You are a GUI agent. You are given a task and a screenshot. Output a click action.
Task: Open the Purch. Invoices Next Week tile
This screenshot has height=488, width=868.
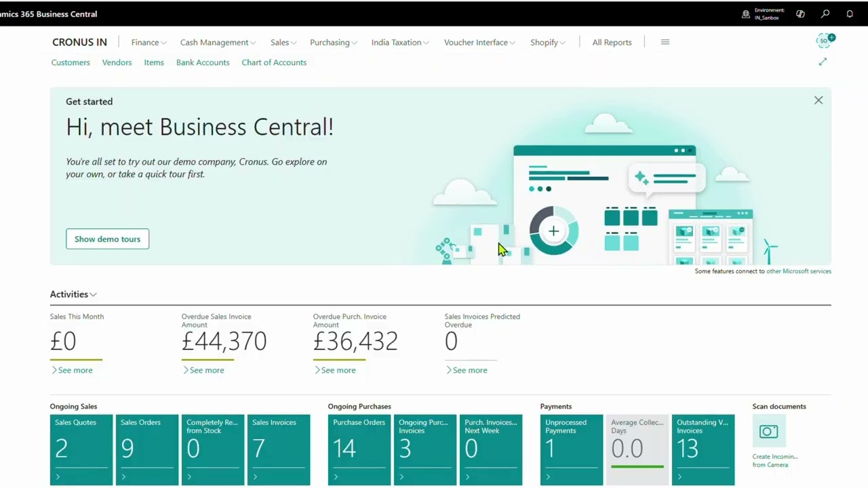coord(491,450)
